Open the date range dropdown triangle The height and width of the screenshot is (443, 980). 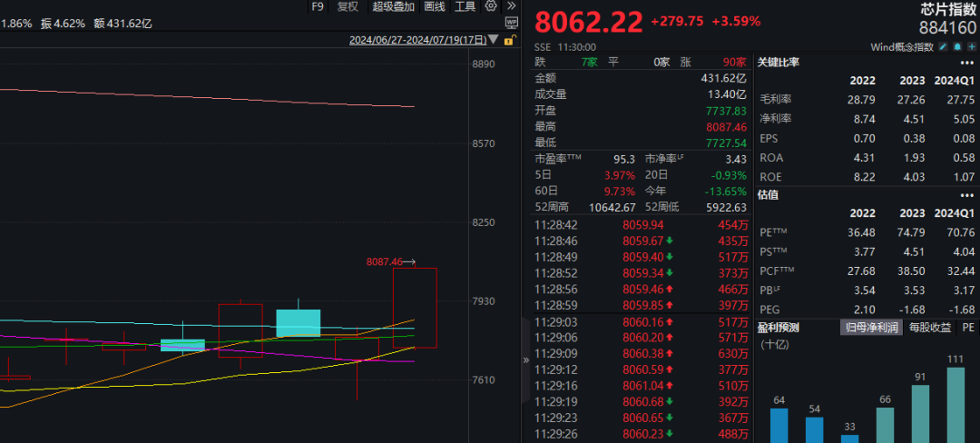(x=493, y=40)
